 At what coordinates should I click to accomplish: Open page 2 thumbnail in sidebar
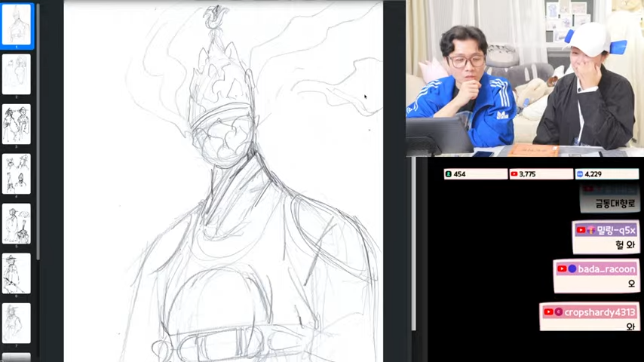point(17,75)
